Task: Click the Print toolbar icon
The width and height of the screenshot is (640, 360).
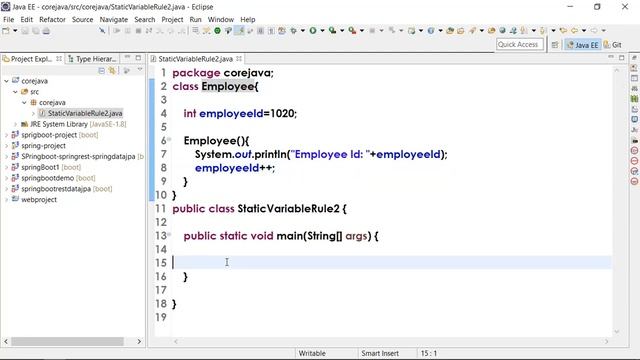Action: pos(46,31)
